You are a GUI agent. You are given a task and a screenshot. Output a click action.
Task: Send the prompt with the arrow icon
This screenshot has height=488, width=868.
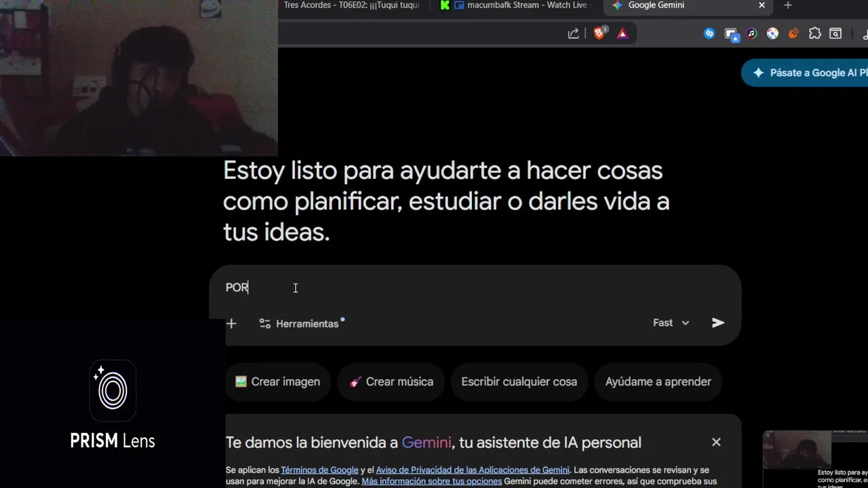tap(718, 323)
